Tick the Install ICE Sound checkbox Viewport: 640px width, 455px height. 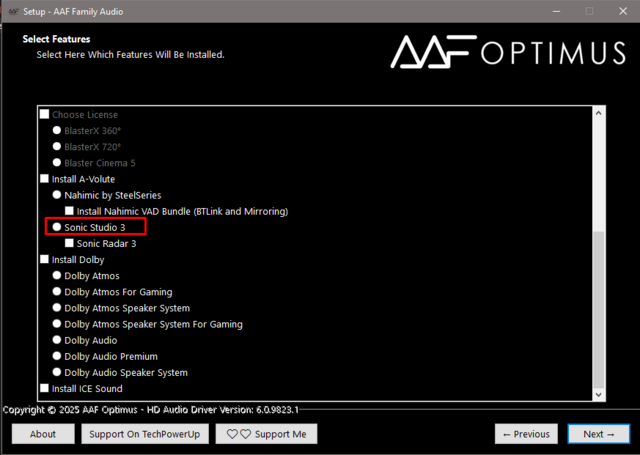(x=44, y=388)
